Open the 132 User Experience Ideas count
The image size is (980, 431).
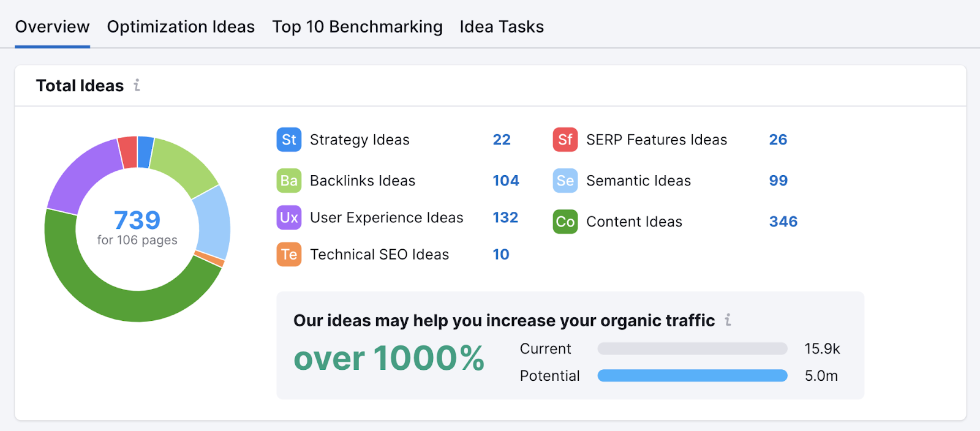tap(505, 217)
